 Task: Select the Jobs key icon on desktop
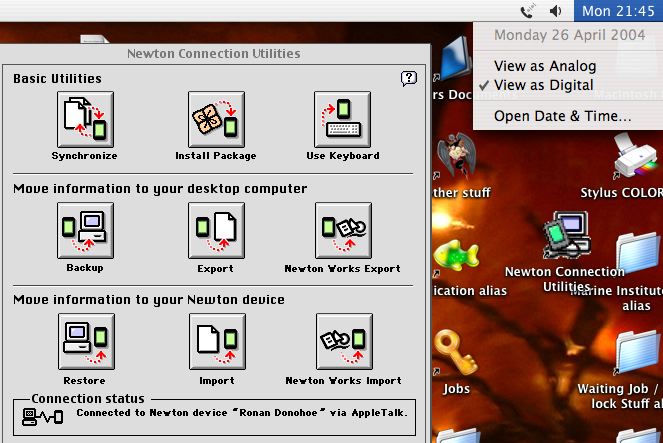[x=456, y=353]
